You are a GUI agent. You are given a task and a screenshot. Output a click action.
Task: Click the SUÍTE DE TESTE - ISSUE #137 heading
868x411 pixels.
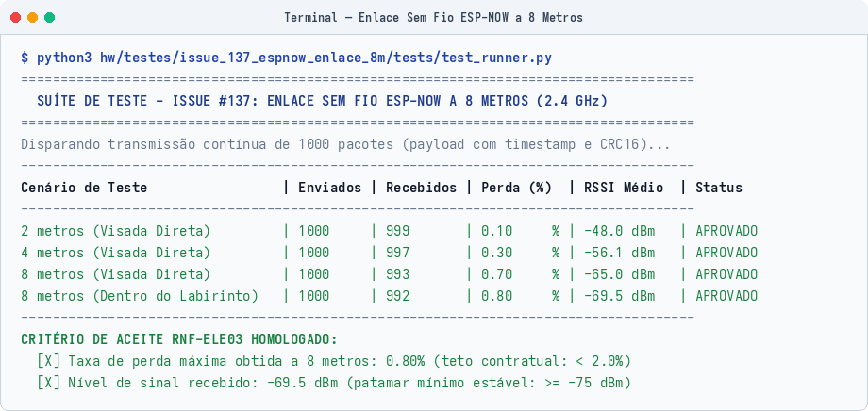[x=322, y=101]
